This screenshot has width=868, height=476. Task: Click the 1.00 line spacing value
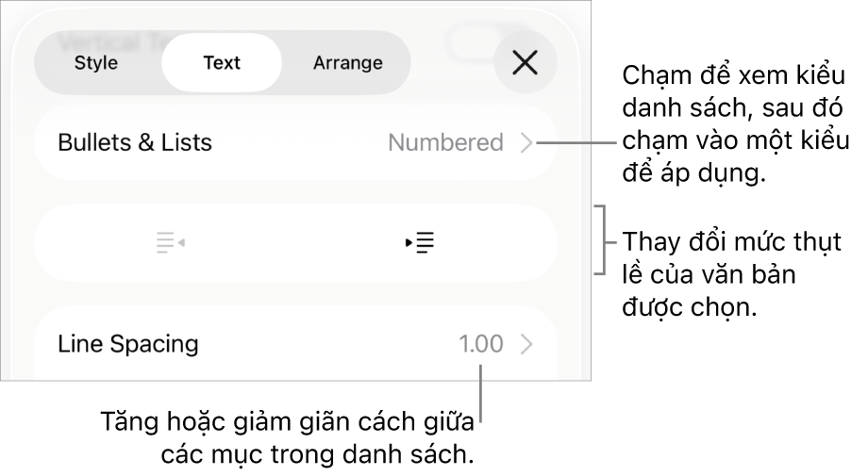[x=481, y=344]
